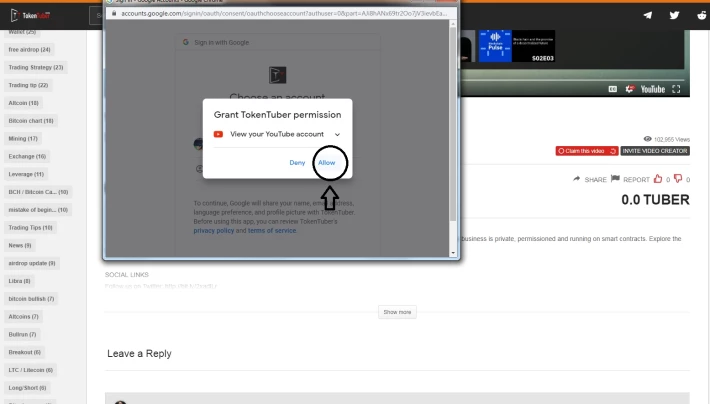The height and width of the screenshot is (404, 710).
Task: Enter fullscreen on video player
Action: tap(676, 89)
